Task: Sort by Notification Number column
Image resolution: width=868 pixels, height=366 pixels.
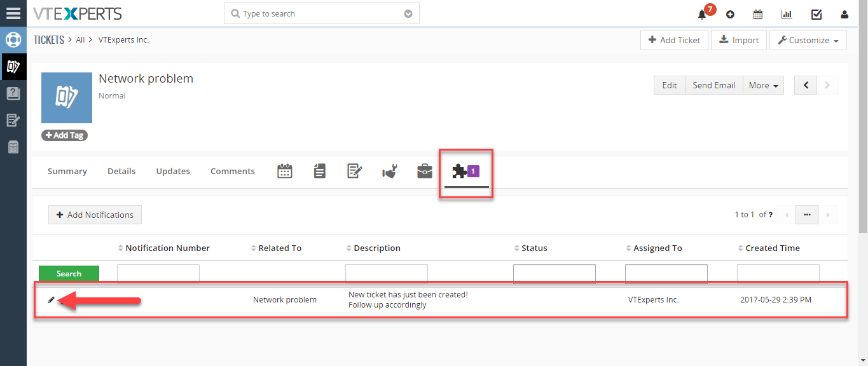Action: click(164, 248)
